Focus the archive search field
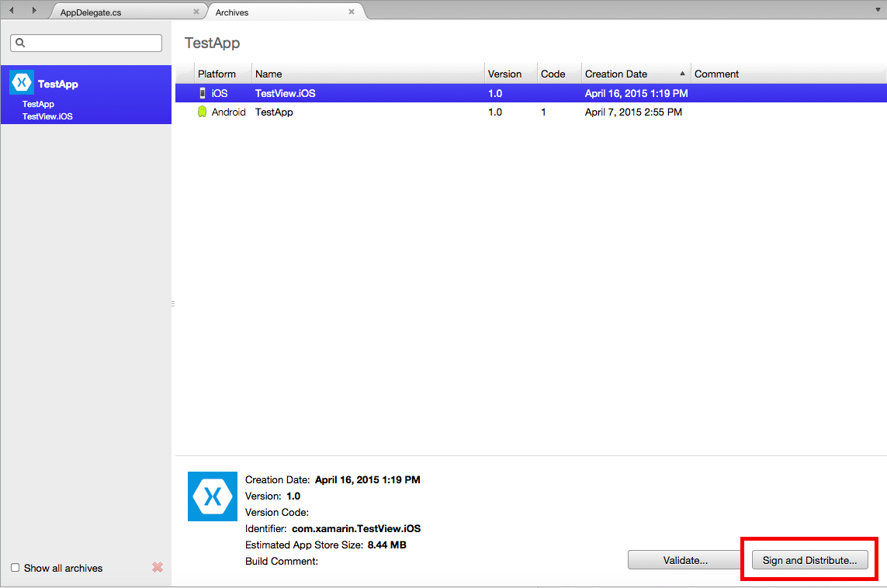Image resolution: width=887 pixels, height=588 pixels. click(86, 43)
